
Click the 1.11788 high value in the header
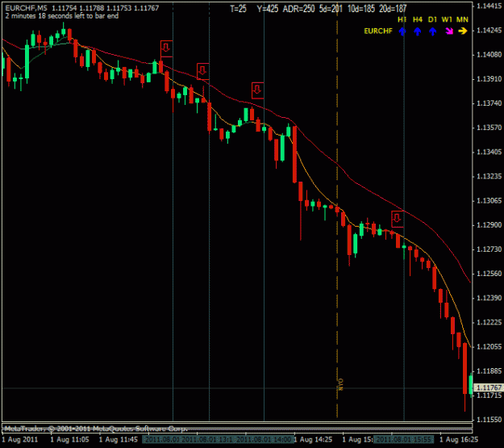coord(92,8)
